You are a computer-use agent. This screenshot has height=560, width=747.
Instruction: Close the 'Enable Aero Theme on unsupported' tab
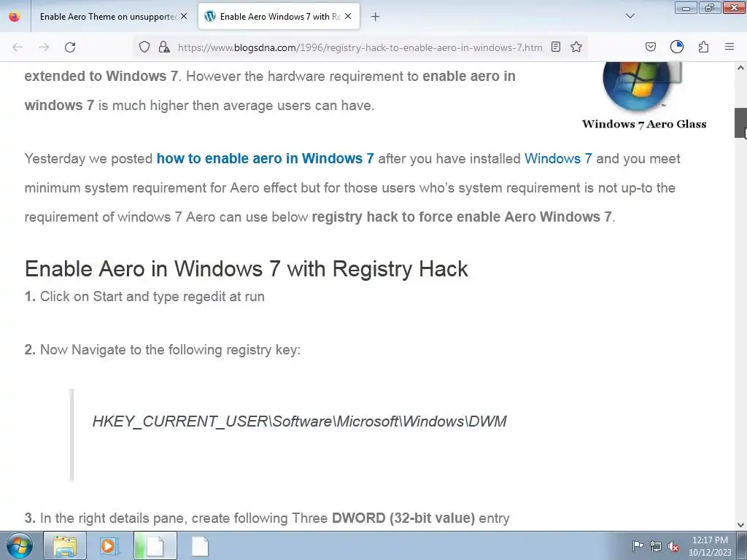click(x=184, y=16)
